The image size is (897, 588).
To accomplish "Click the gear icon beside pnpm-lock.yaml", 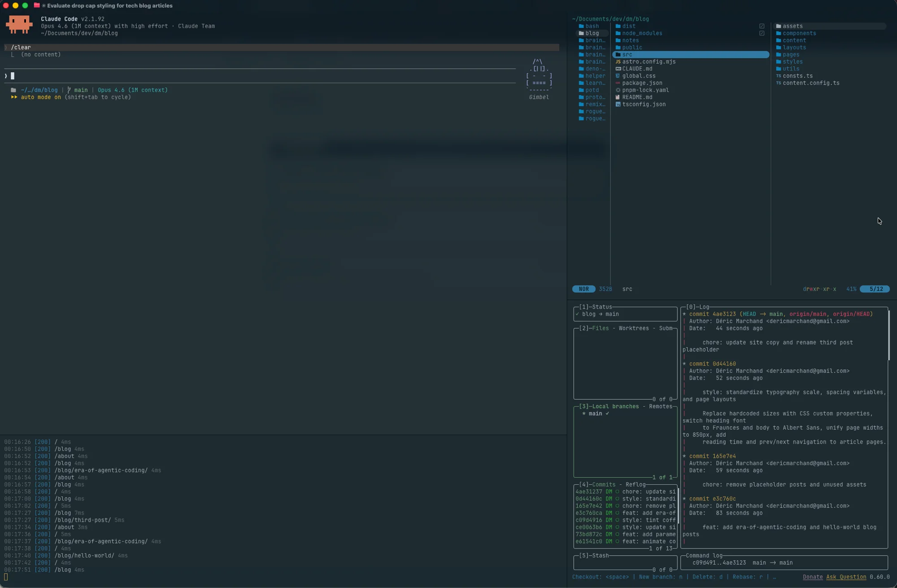I will pyautogui.click(x=618, y=90).
